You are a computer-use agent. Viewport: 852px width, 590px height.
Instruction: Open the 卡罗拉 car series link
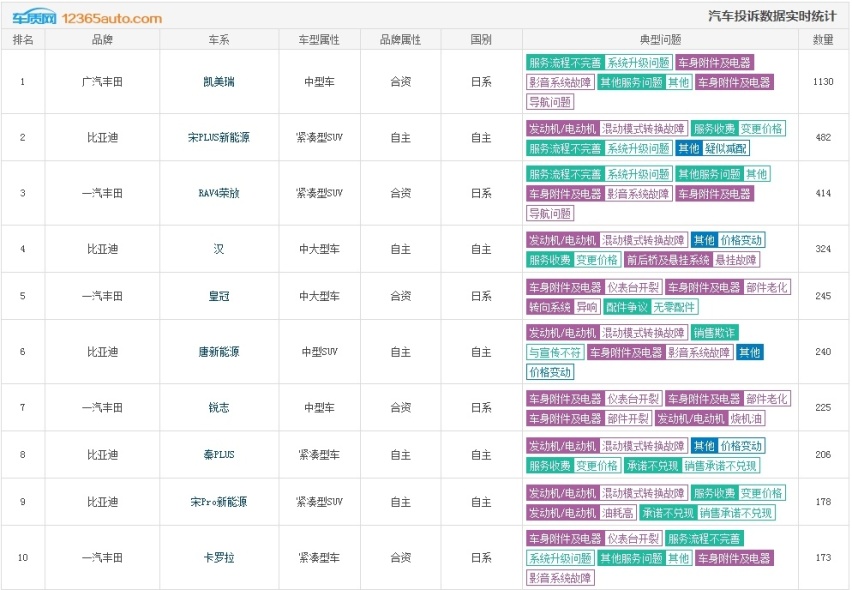click(218, 558)
